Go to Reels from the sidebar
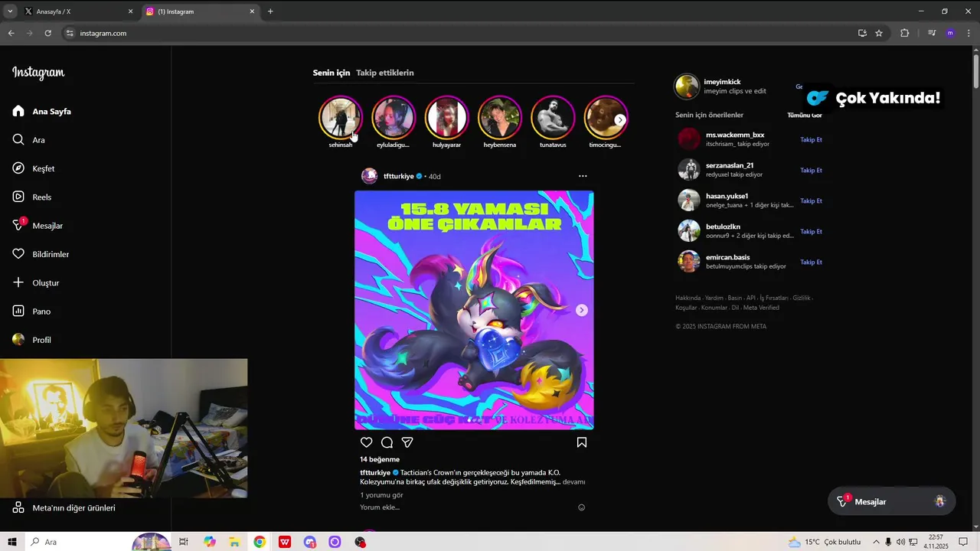The image size is (980, 551). (x=32, y=197)
